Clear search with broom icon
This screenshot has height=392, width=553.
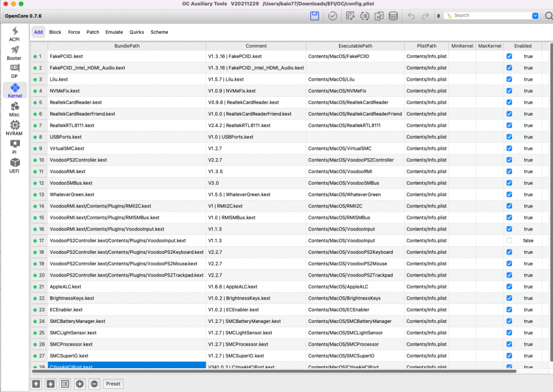click(450, 15)
